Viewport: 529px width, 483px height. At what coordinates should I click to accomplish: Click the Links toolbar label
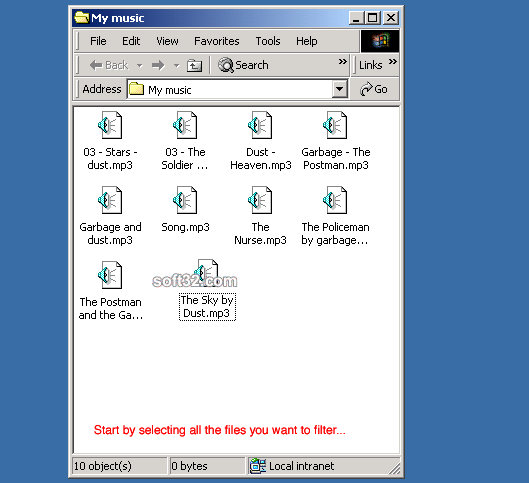(370, 65)
